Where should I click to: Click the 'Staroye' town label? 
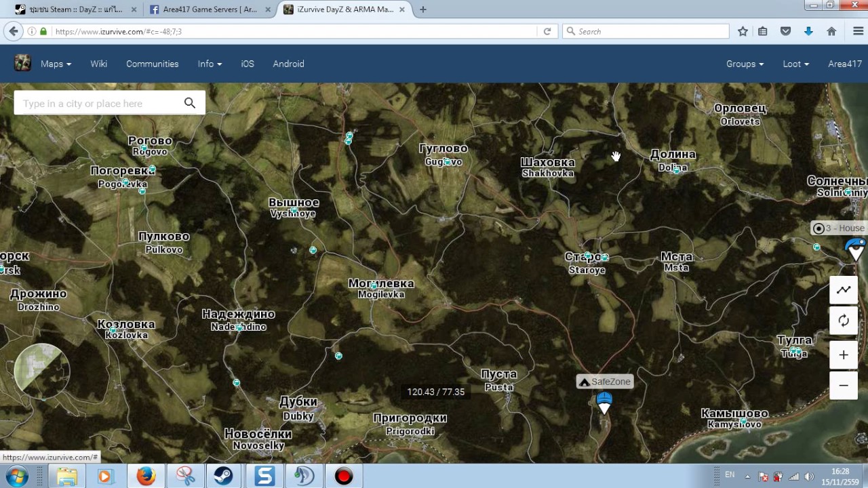click(587, 270)
